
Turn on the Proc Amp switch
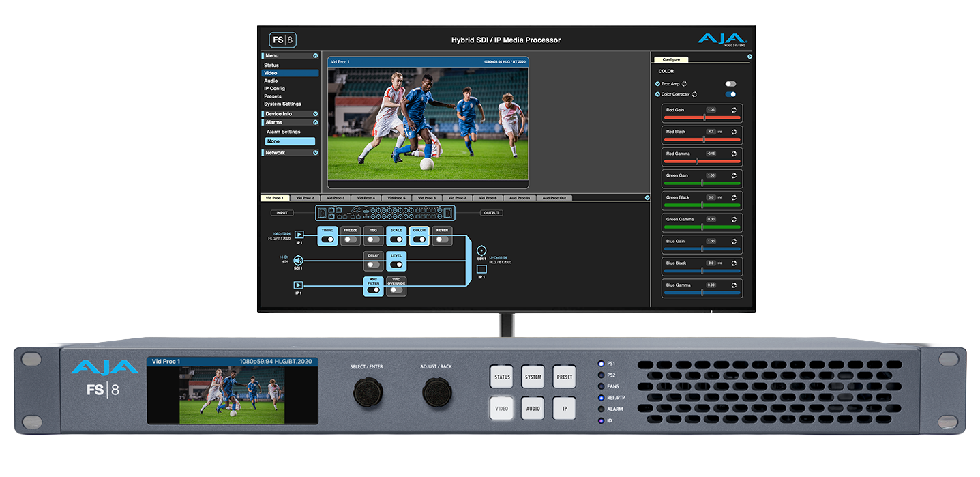(730, 83)
